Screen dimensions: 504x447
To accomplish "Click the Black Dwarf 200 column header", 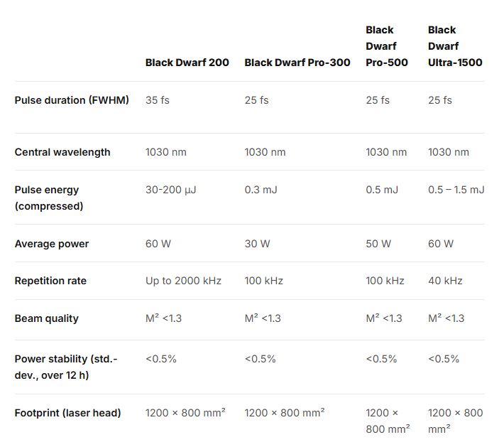I will click(x=187, y=63).
